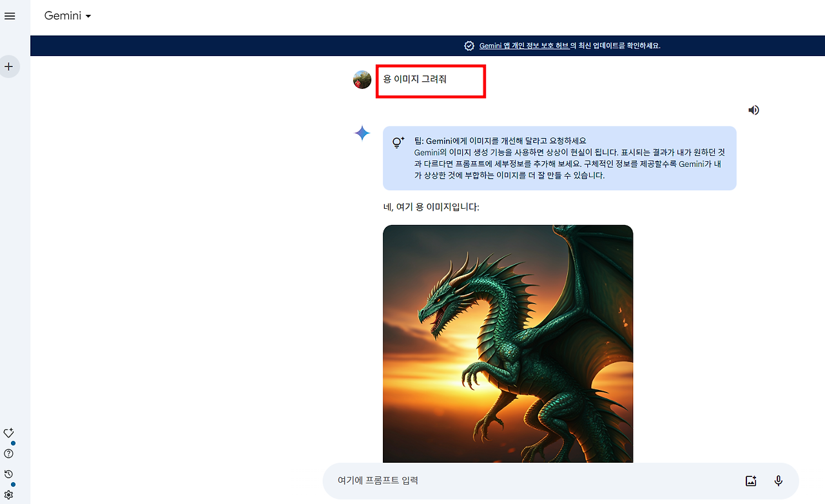Click the blue image-improvement tip card
The height and width of the screenshot is (504, 825).
coord(559,158)
